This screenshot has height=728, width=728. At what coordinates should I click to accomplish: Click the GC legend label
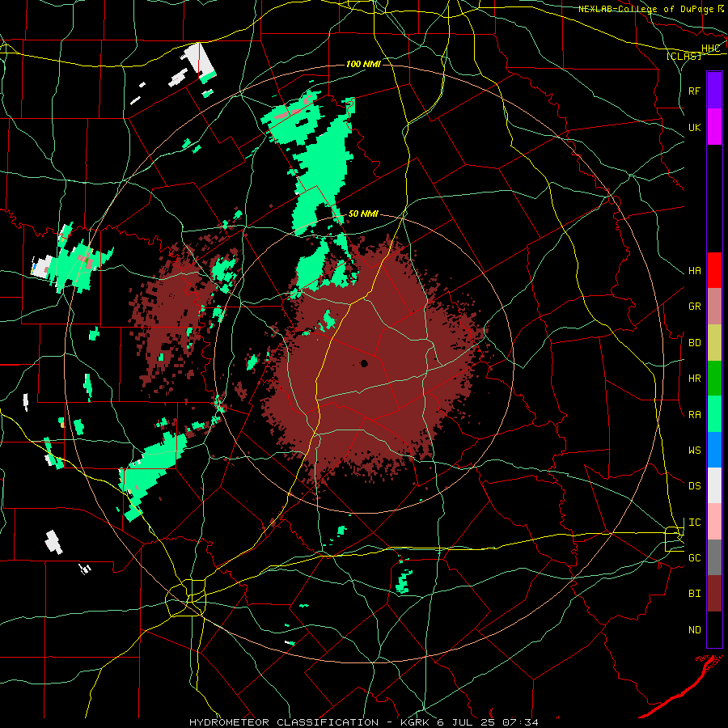(x=694, y=558)
